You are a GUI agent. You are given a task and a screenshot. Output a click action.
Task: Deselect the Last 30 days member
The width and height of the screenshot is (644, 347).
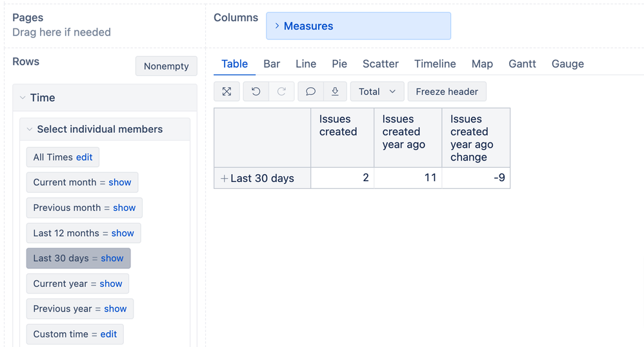coord(61,259)
